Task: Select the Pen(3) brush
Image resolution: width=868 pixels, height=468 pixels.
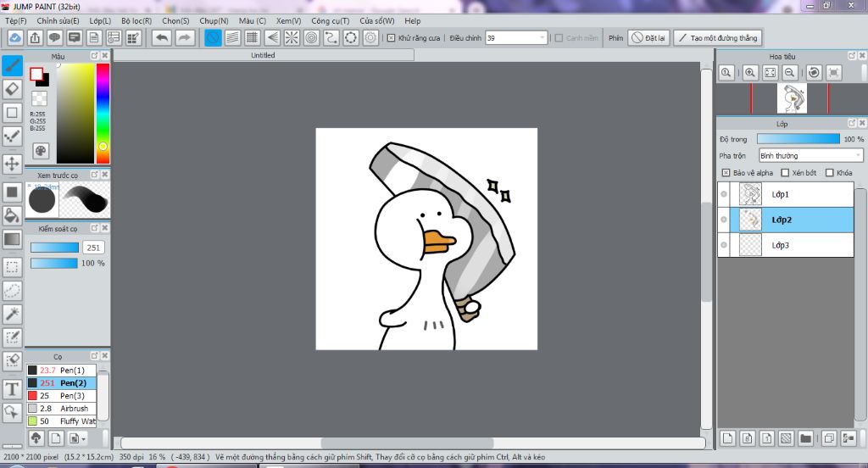Action: (x=61, y=395)
